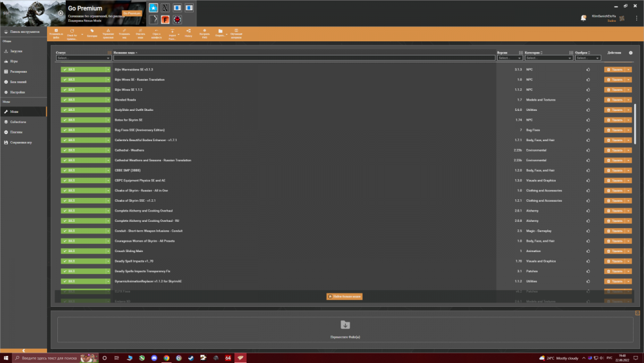The image size is (644, 363).
Task: Toggle enabled status of DynamicAnimationReplacer
Action: [83, 281]
